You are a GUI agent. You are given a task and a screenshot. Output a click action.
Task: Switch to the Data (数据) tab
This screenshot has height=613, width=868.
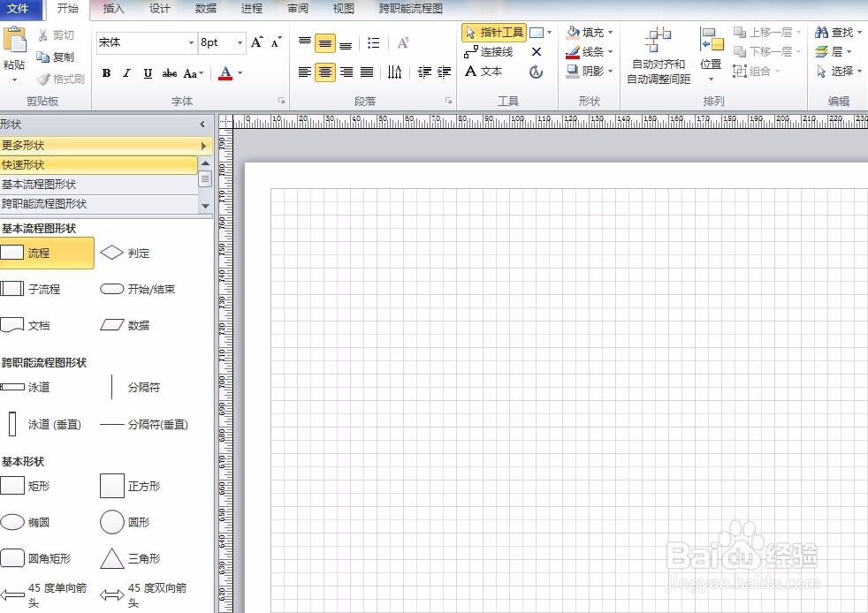tap(206, 9)
